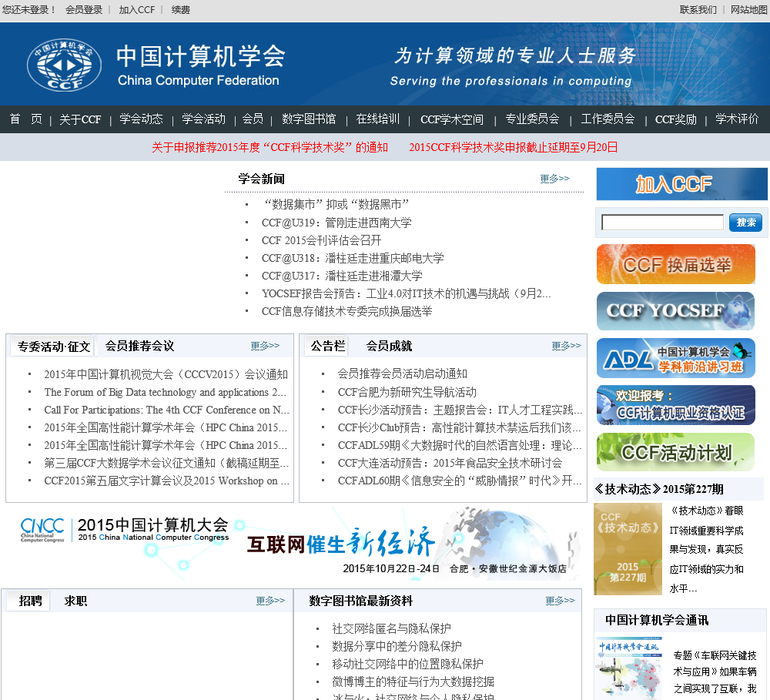This screenshot has width=770, height=700.
Task: Click 联系我们 link
Action: coord(698,10)
